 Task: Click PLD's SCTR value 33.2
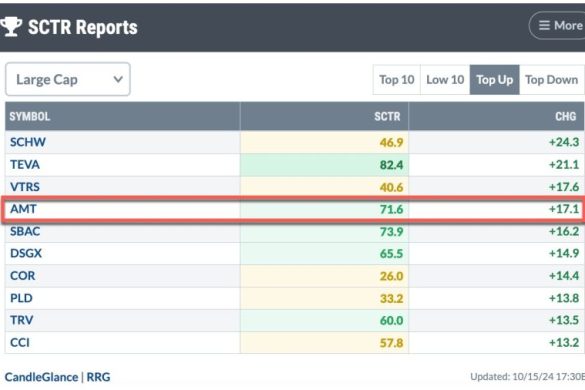391,299
